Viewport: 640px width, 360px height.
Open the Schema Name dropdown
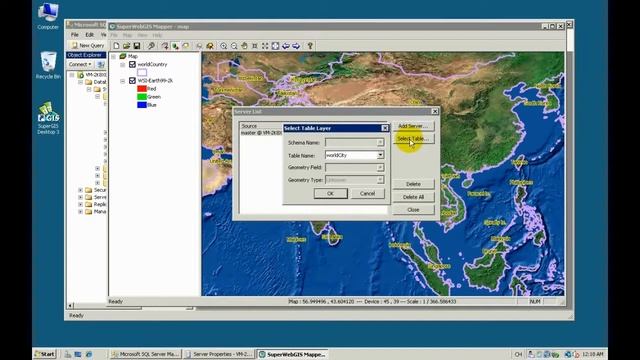pos(380,142)
